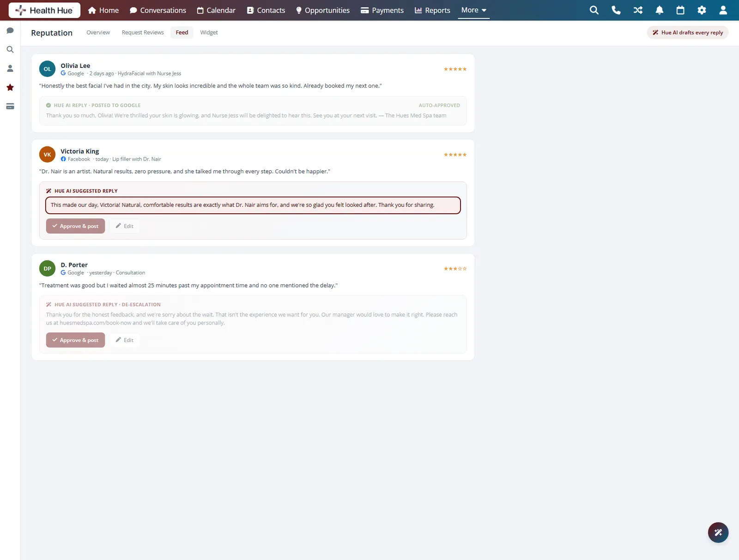Switch to the Overview tab
Image resolution: width=739 pixels, height=560 pixels.
click(98, 32)
